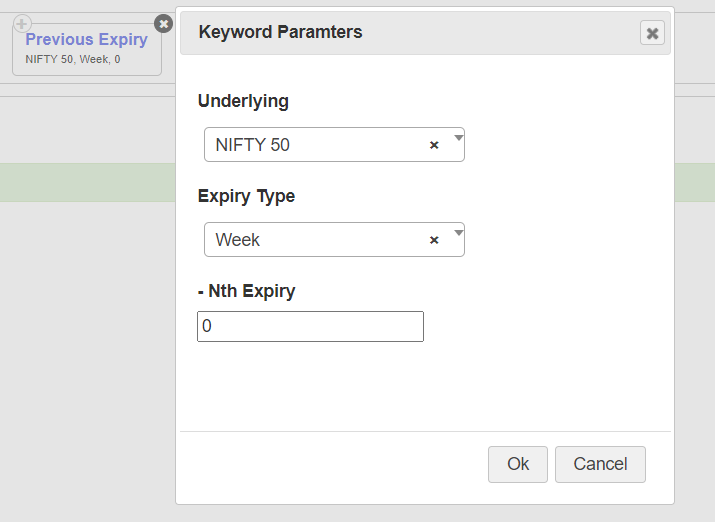Click the 'NIFTY 50, Week, 0' parameter summary
Viewport: 715px width, 522px height.
click(x=73, y=59)
